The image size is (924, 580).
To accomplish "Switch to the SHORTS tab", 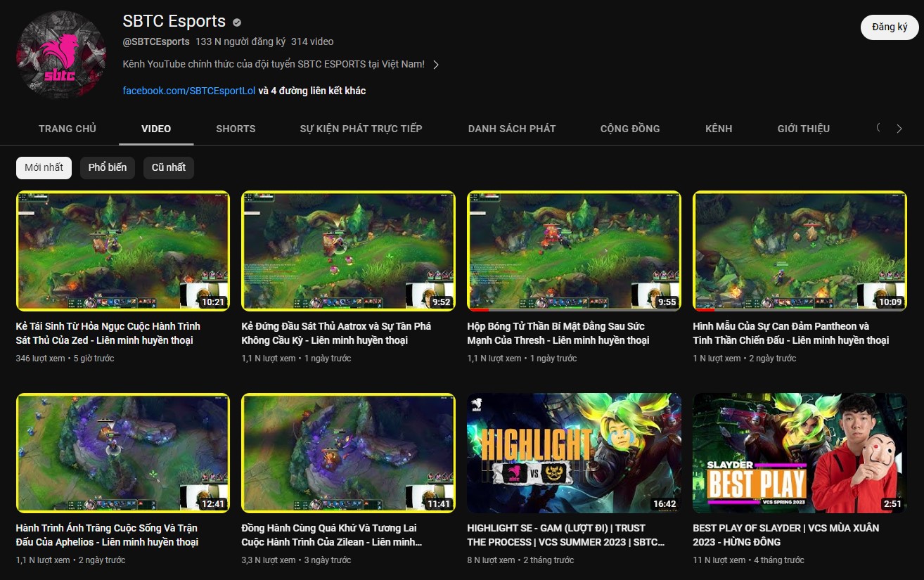I will pos(236,129).
